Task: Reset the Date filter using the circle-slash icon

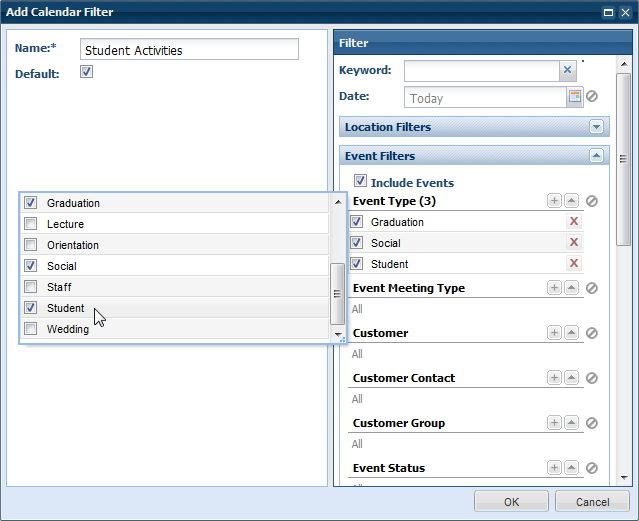Action: 592,97
